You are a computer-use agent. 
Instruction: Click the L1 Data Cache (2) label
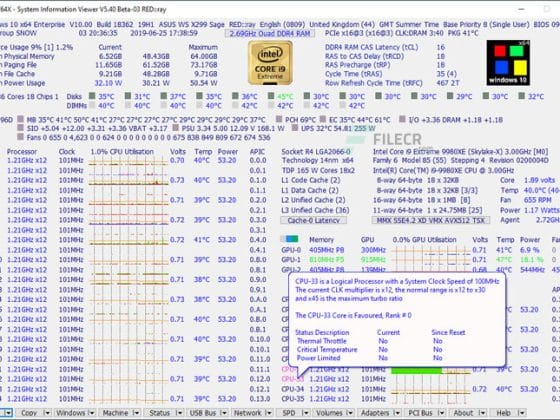[x=310, y=190]
